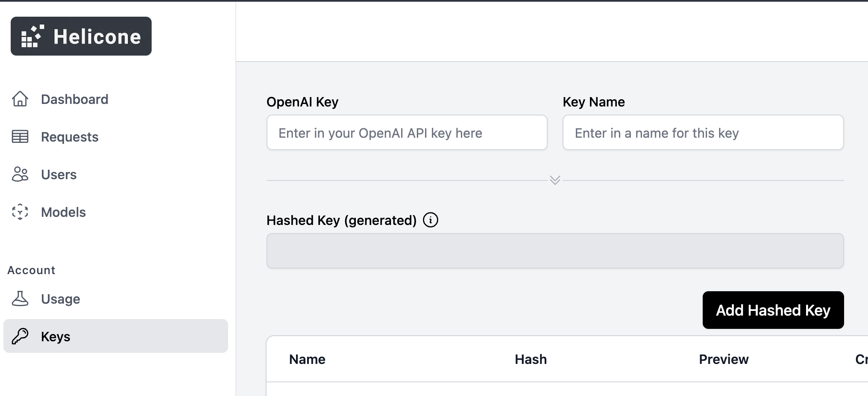The height and width of the screenshot is (396, 868).
Task: Click the Models icon
Action: click(20, 212)
